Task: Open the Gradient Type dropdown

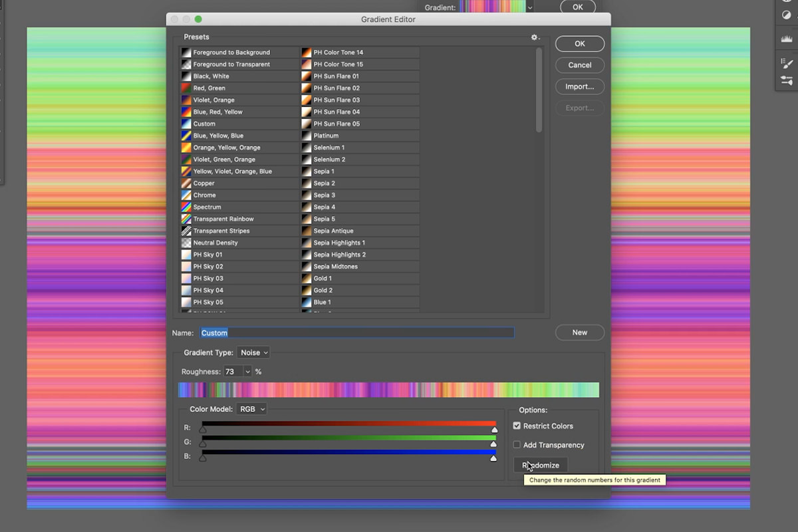Action: (x=253, y=352)
